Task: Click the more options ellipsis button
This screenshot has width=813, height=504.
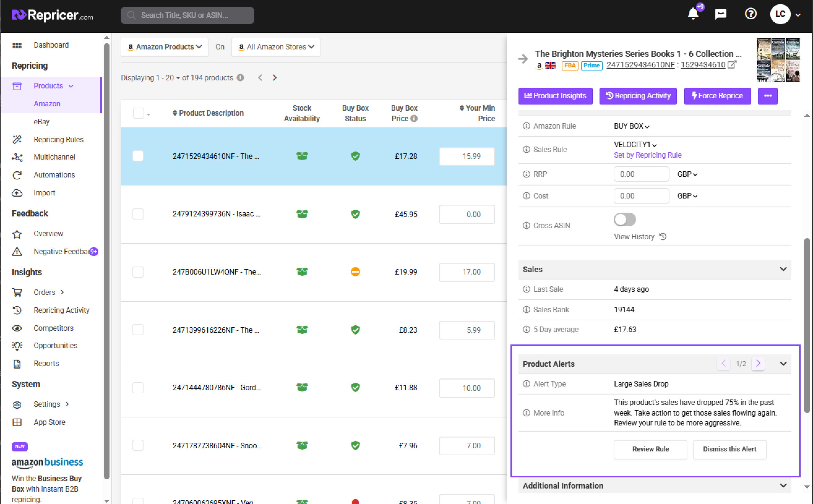Action: point(767,96)
